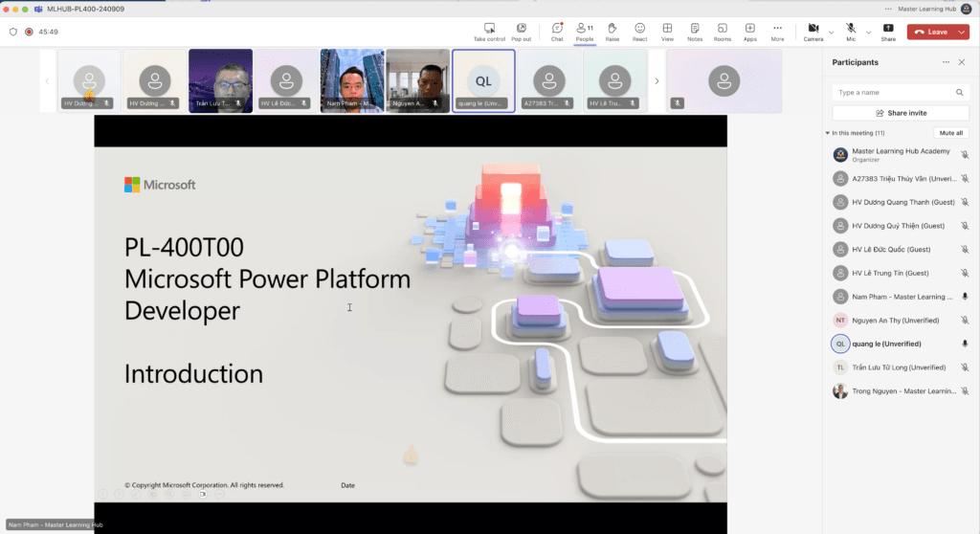Toggle the People panel
Image resolution: width=980 pixels, height=534 pixels.
coord(585,32)
